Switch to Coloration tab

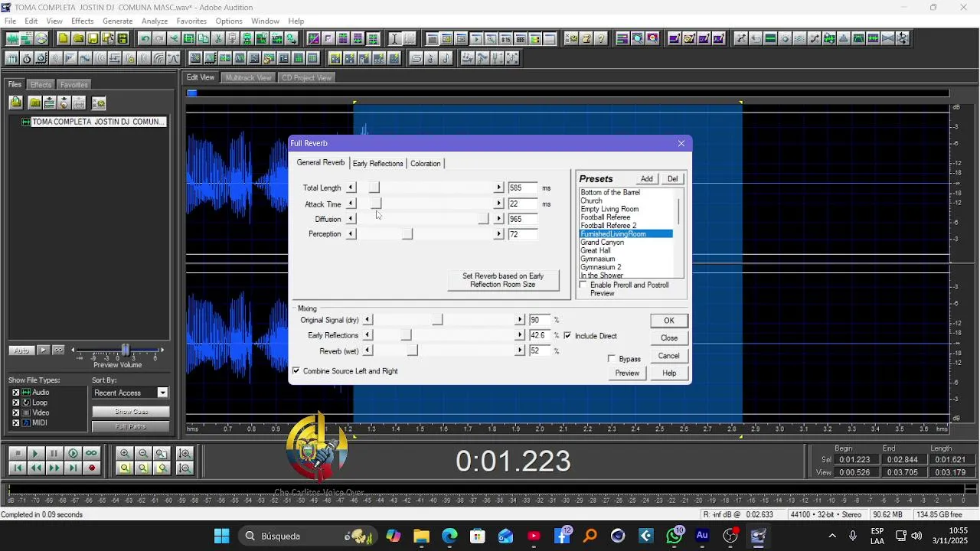[425, 163]
